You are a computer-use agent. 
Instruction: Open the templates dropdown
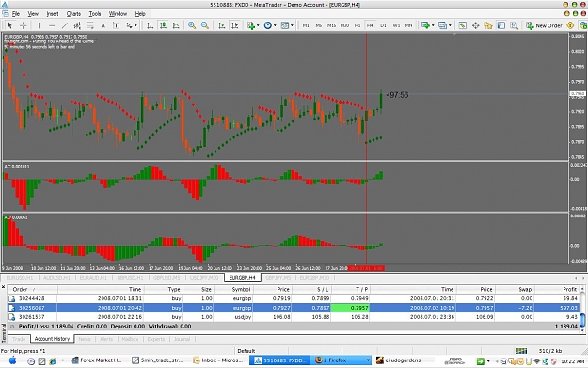pyautogui.click(x=287, y=25)
